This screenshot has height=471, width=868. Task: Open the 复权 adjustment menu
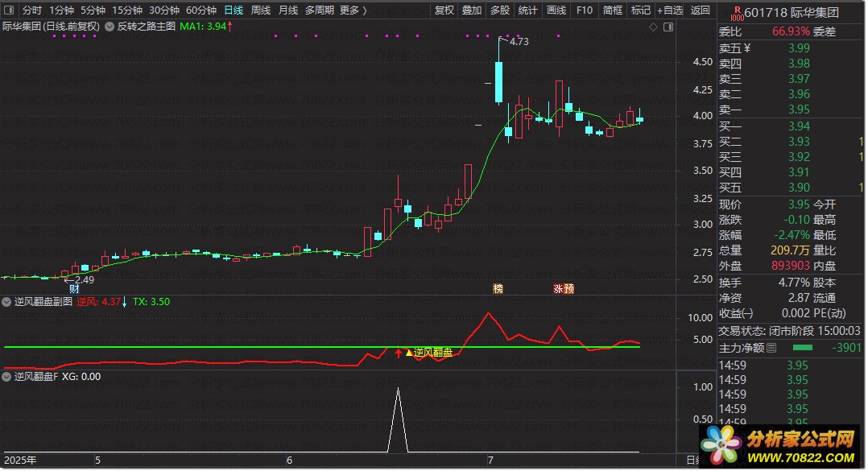pyautogui.click(x=444, y=10)
